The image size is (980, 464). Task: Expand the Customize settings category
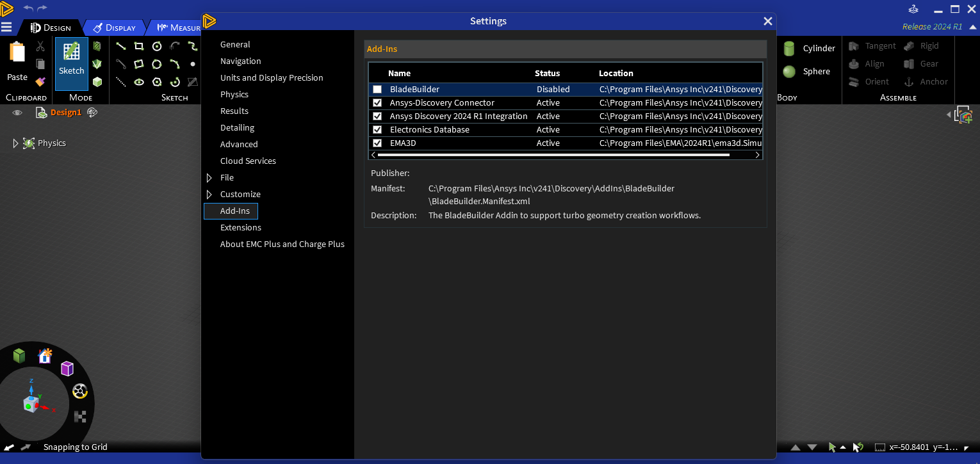(x=209, y=195)
